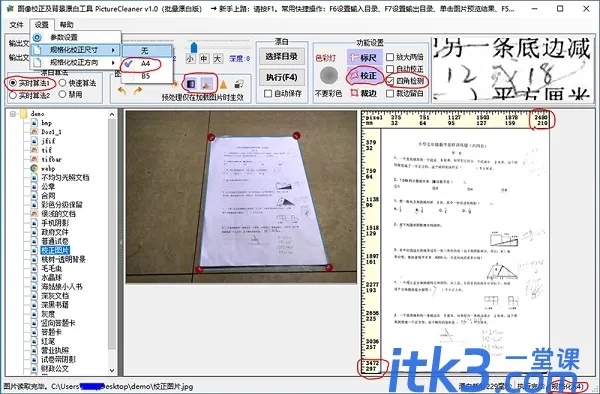Click the panel splitter collapse arrow
600x394 pixels.
[x=121, y=242]
